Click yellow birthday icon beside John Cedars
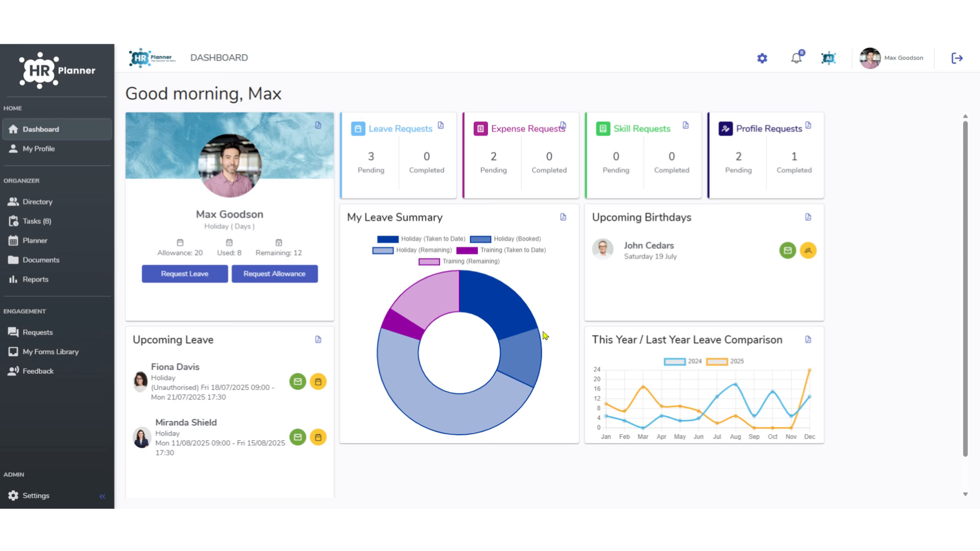The width and height of the screenshot is (980, 551). 808,251
